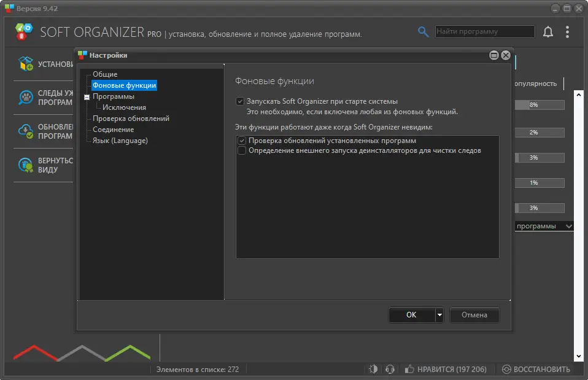Click the 1% popularity bar
Screen dimensions: 588x380
pyautogui.click(x=540, y=183)
